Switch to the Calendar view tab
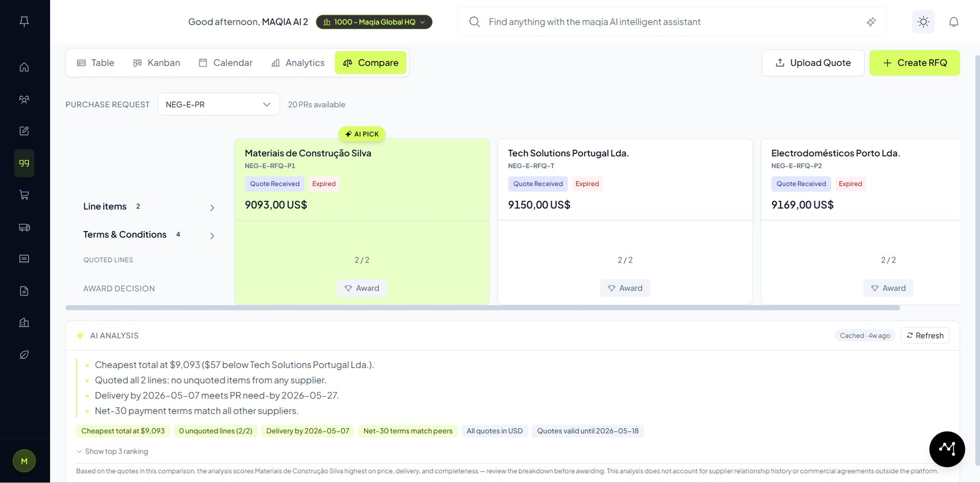The width and height of the screenshot is (980, 483). 226,62
